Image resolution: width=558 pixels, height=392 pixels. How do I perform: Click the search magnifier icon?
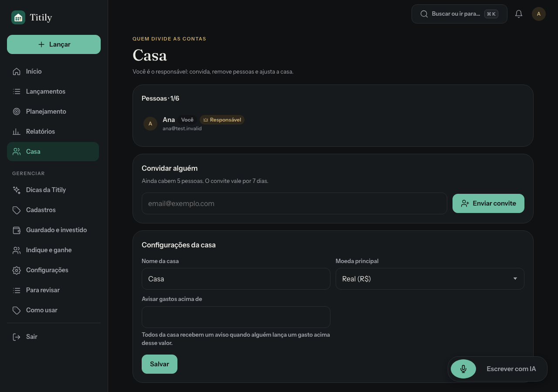tap(424, 14)
